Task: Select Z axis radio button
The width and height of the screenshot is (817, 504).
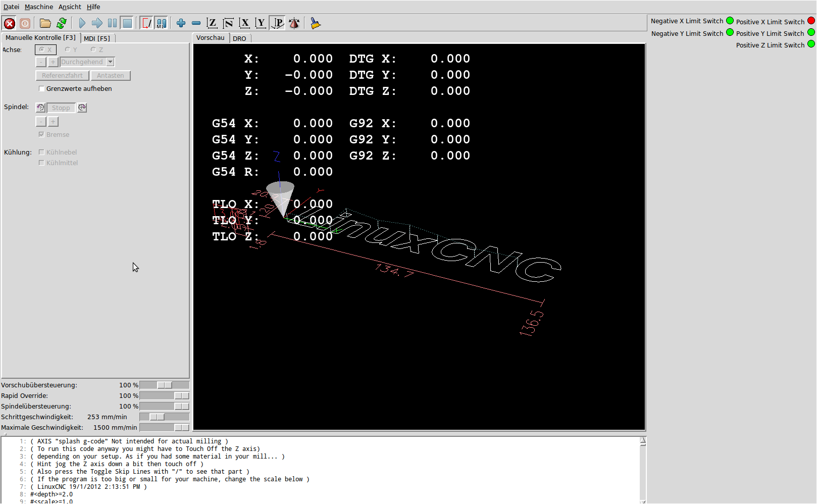Action: (x=97, y=49)
